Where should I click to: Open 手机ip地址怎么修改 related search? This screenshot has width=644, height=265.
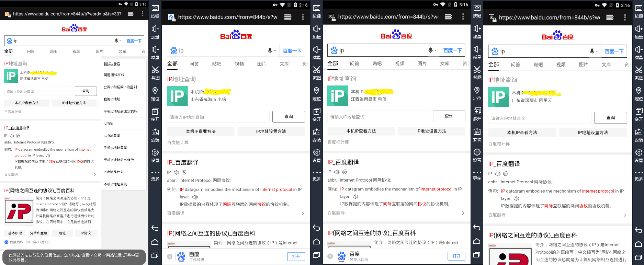(x=119, y=160)
